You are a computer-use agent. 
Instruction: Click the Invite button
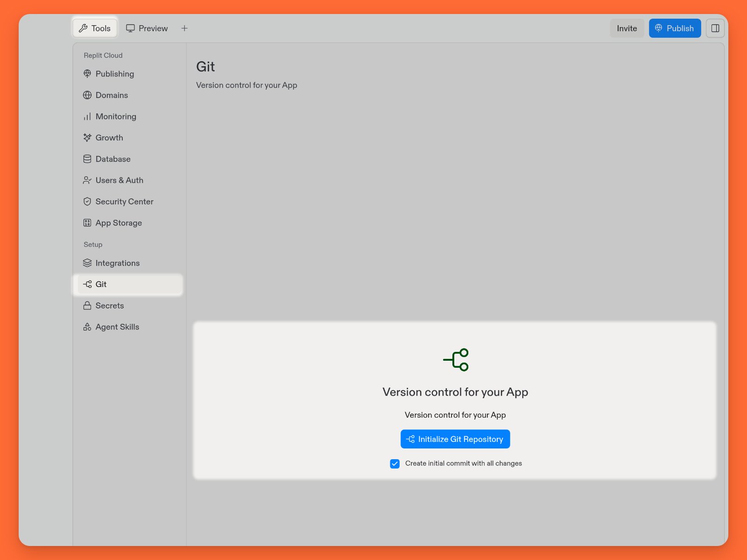coord(627,28)
